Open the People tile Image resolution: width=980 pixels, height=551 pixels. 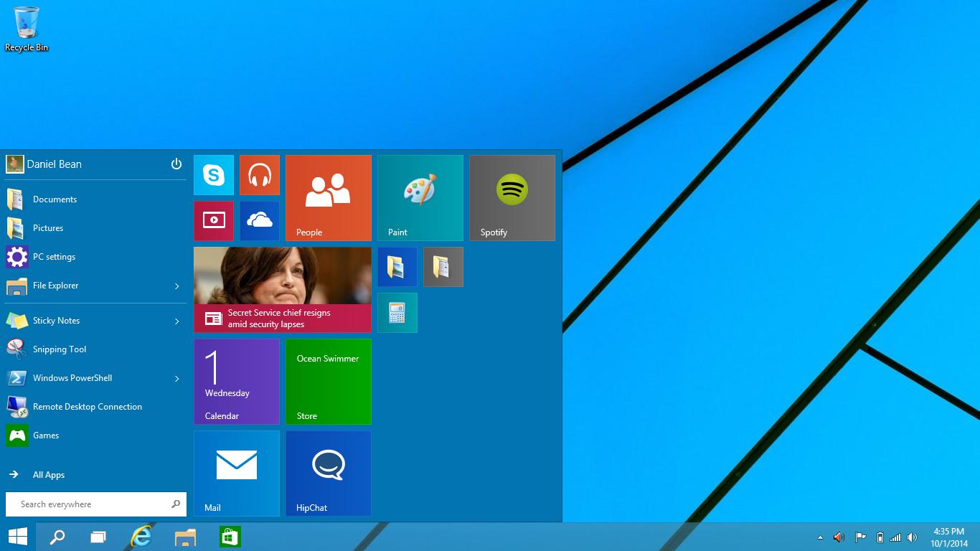click(x=329, y=198)
